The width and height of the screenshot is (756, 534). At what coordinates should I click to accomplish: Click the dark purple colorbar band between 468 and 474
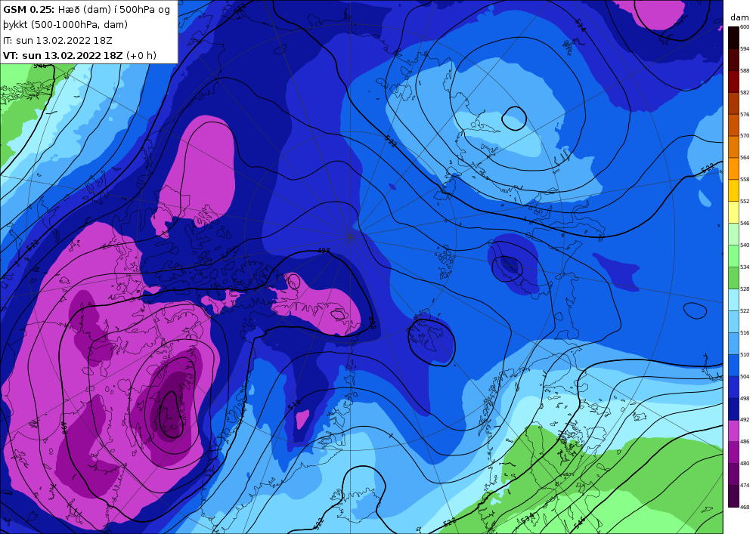pyautogui.click(x=733, y=496)
